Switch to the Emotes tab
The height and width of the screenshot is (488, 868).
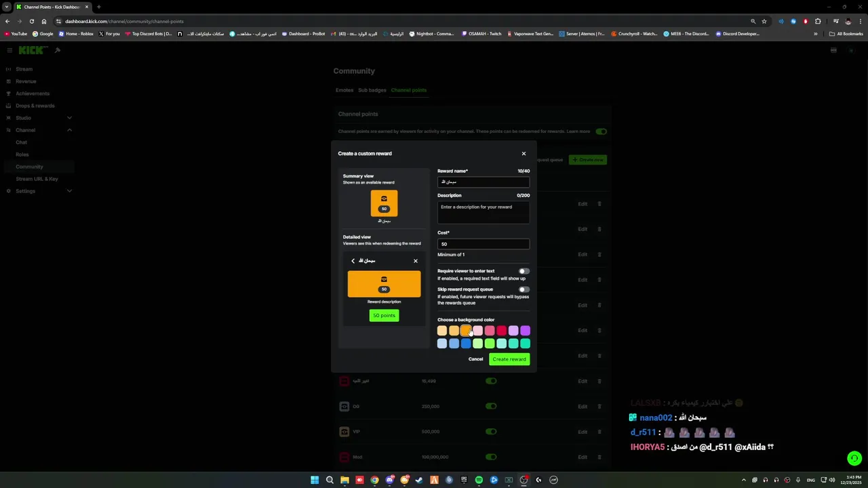344,90
